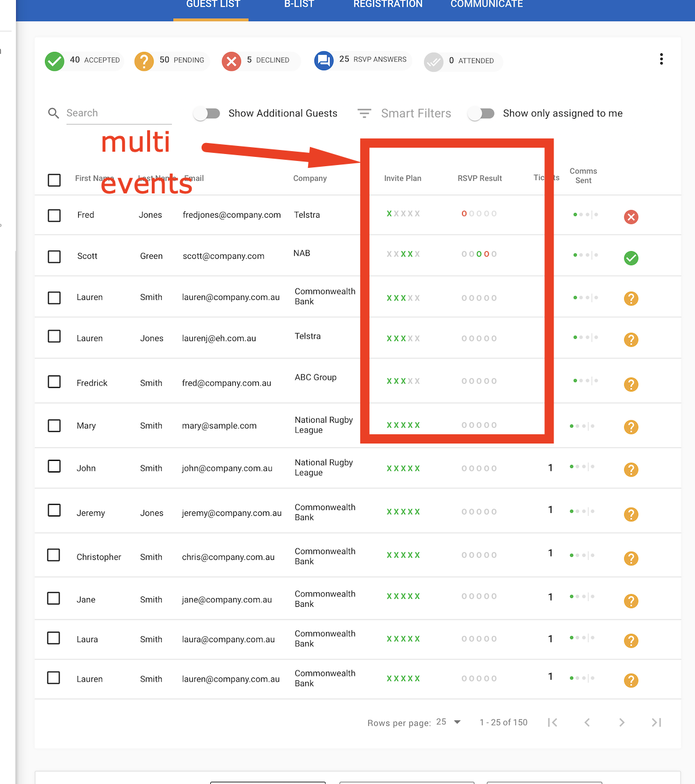
Task: Click comms sent dots for Fred Jones
Action: (x=586, y=215)
